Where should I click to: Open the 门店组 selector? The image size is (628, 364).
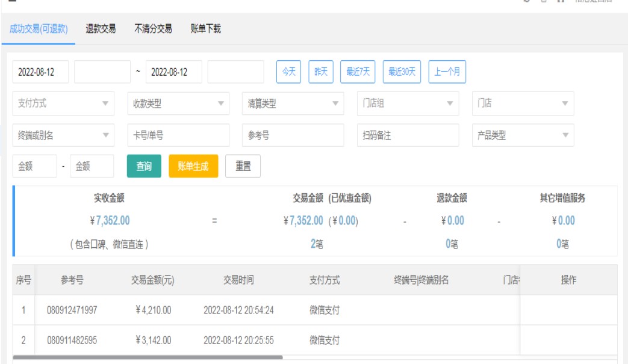[407, 103]
